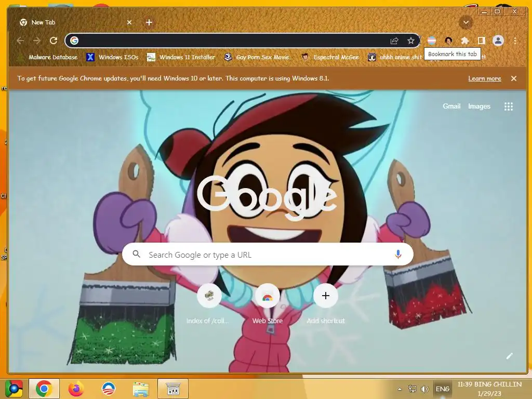Open the round striped logo taskbar app

(108, 389)
